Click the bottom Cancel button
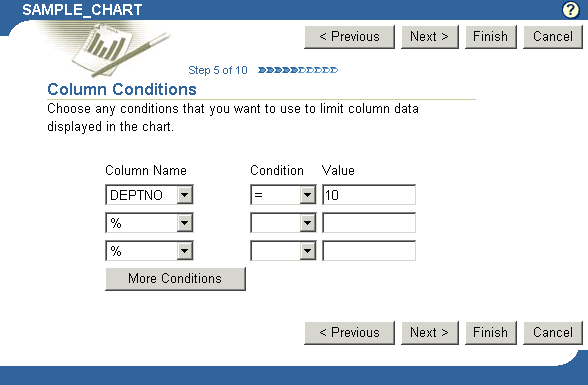The image size is (588, 385). 553,333
